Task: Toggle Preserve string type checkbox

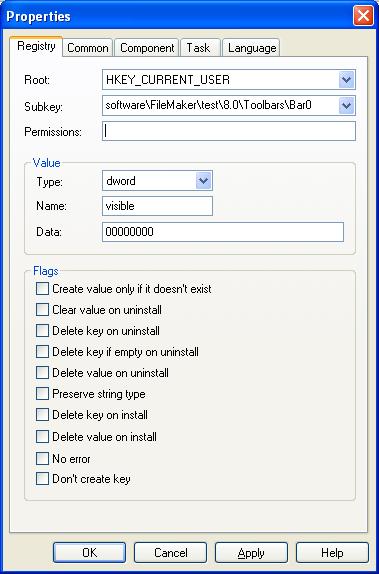Action: pos(42,394)
